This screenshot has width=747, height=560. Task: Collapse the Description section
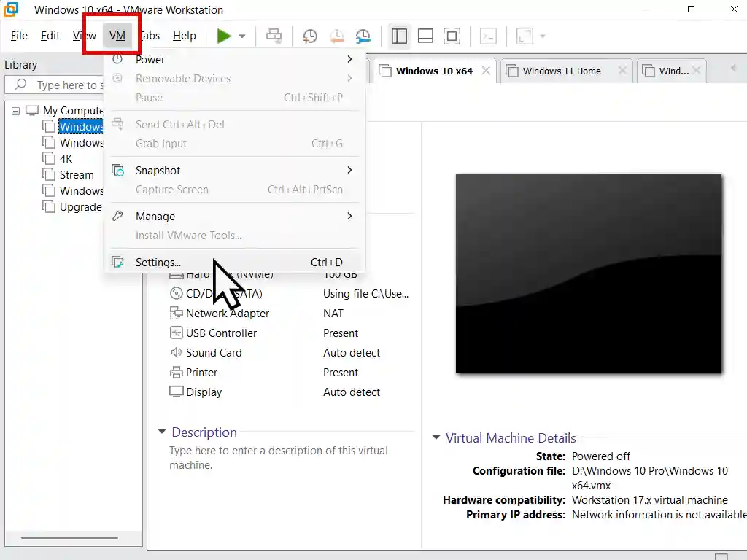[162, 432]
